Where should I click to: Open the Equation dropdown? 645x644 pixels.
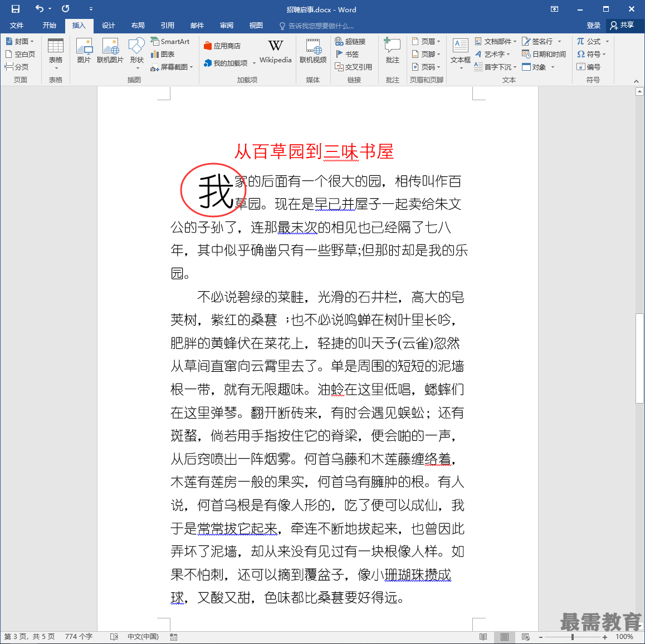(x=607, y=42)
